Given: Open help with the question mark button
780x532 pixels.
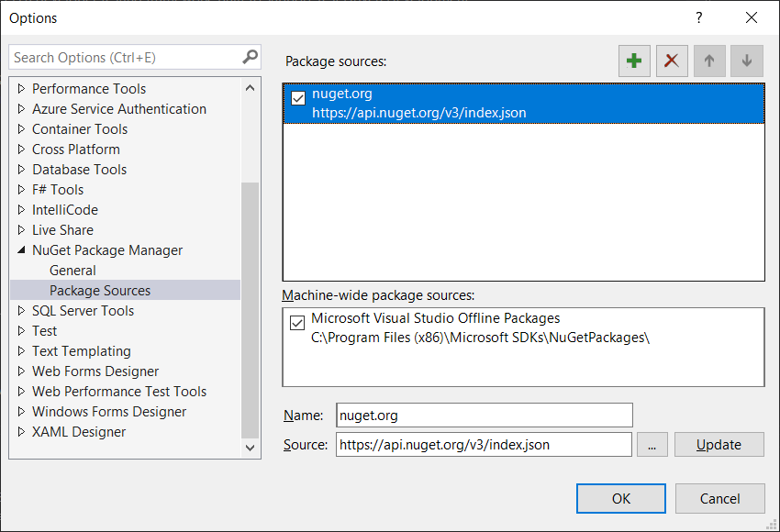Looking at the screenshot, I should pos(699,18).
